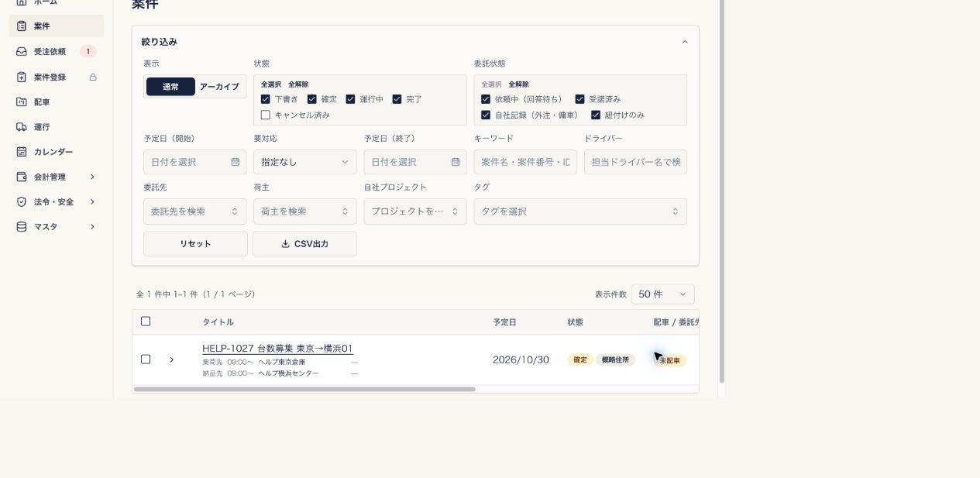
Task: Uncheck the 運行中 status checkbox
Action: (350, 99)
